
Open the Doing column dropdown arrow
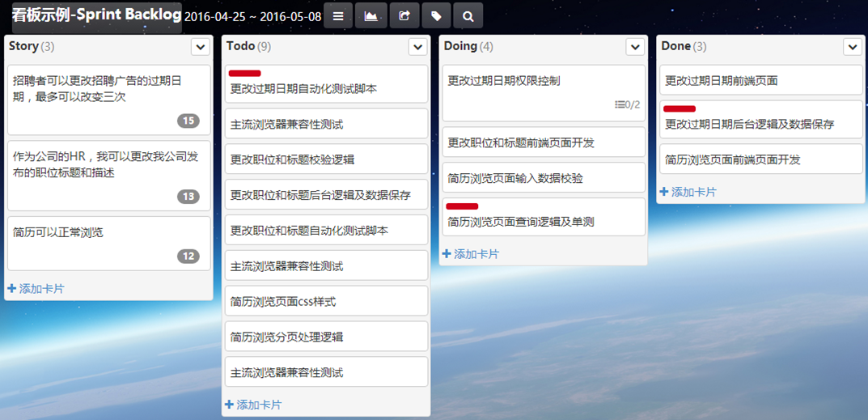635,47
